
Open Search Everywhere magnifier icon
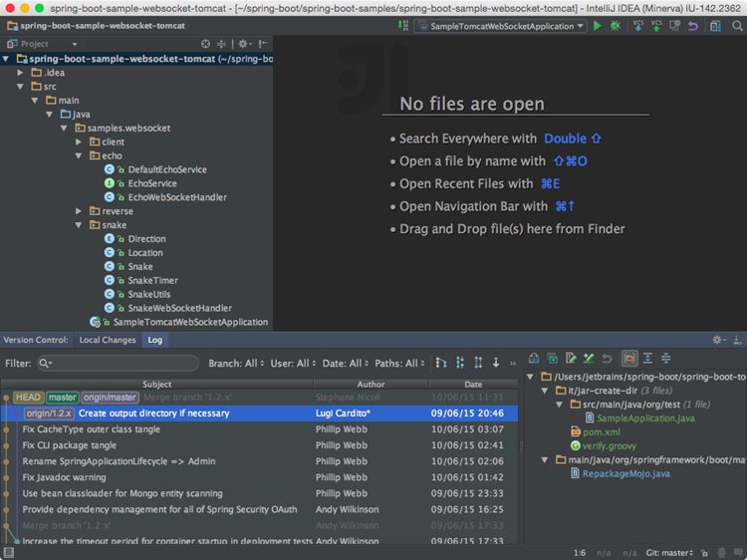click(x=737, y=26)
